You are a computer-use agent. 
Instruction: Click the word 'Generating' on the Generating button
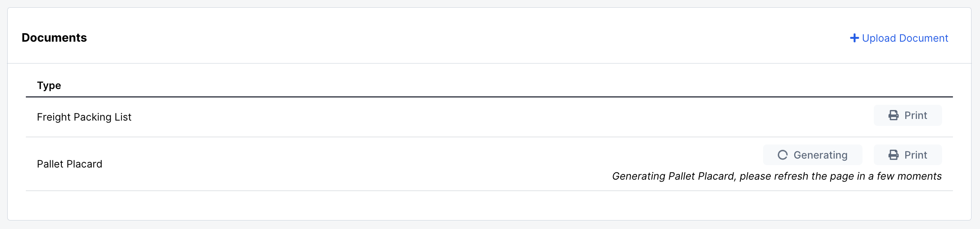[x=820, y=155]
